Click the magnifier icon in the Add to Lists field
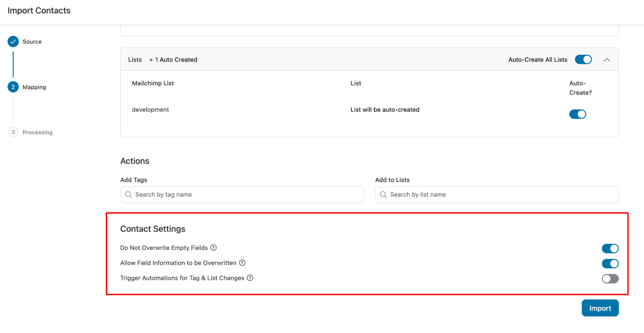The width and height of the screenshot is (644, 333). coord(383,194)
